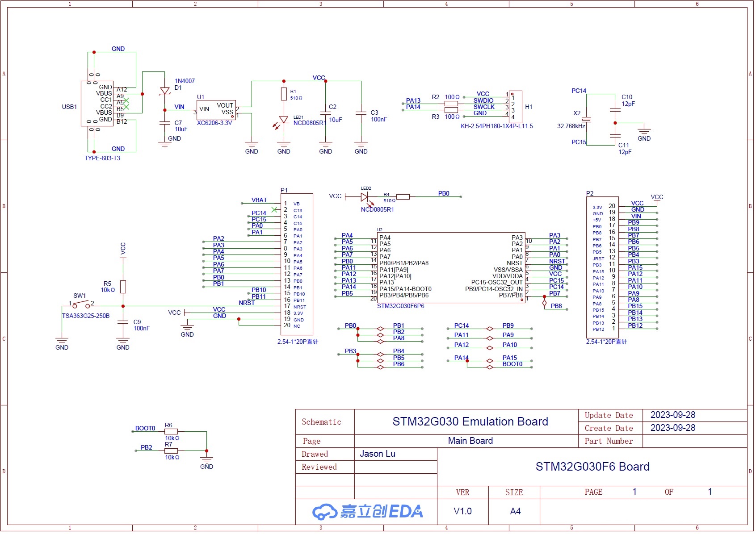The width and height of the screenshot is (756, 534).
Task: Select the R5 pull-up resistor symbol
Action: coord(123,287)
